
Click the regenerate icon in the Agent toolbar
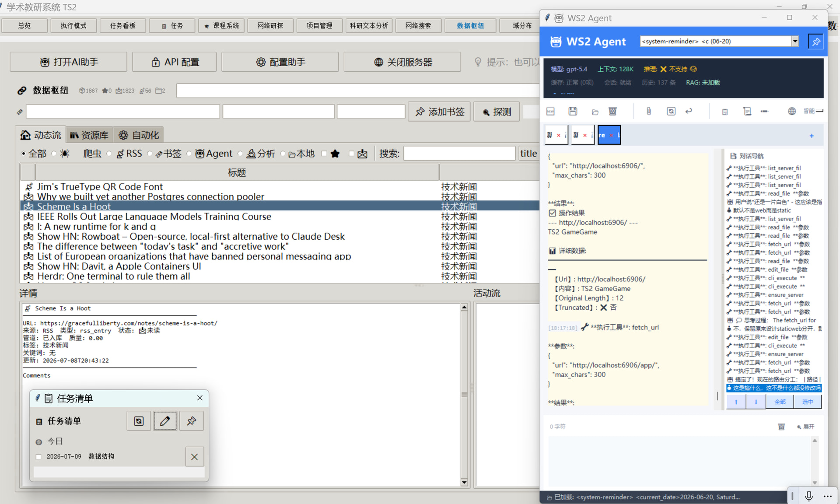pos(671,111)
